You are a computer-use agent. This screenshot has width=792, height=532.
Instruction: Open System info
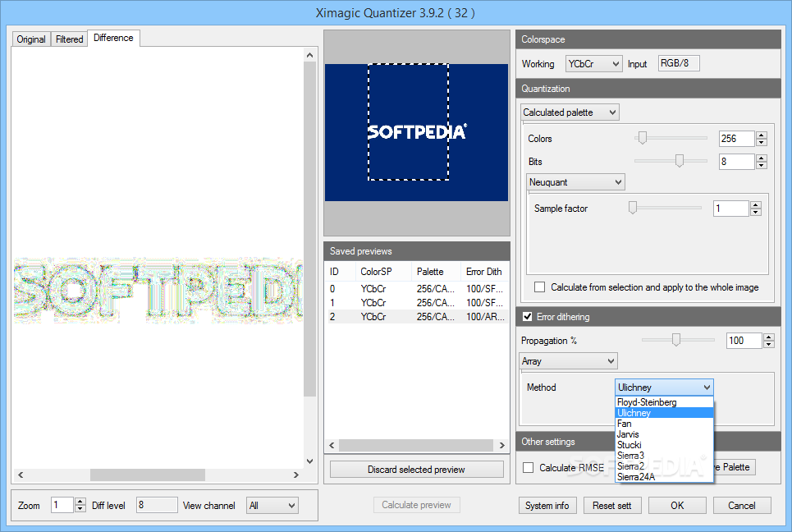[547, 505]
